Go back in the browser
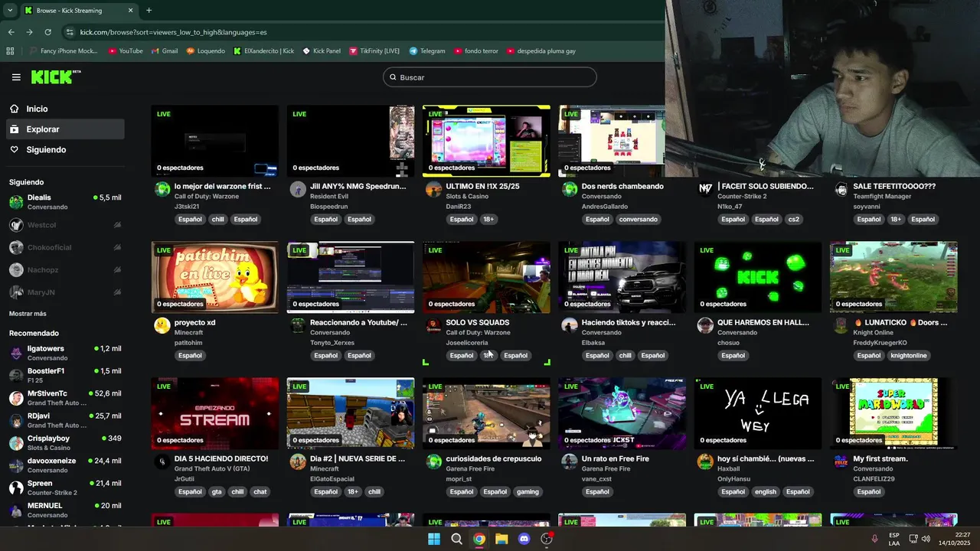The image size is (980, 551). click(11, 32)
